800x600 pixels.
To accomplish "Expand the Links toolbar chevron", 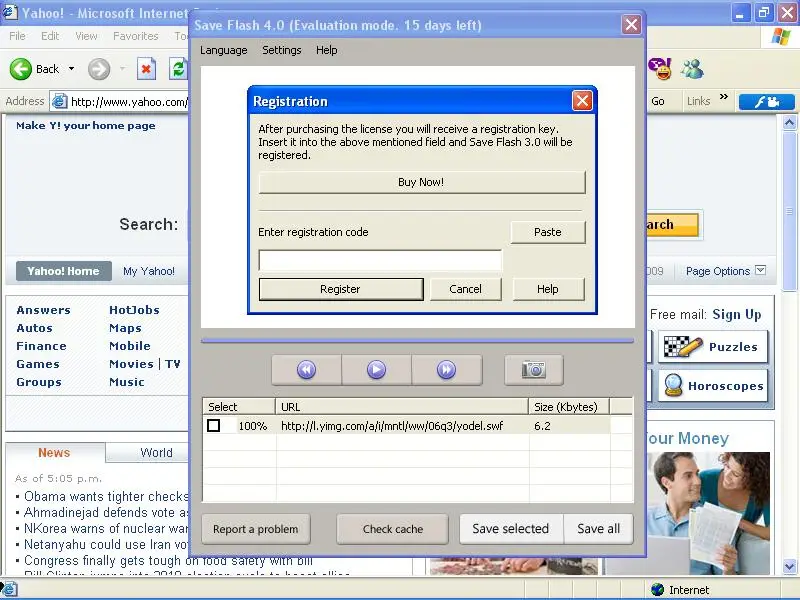I will click(x=723, y=96).
